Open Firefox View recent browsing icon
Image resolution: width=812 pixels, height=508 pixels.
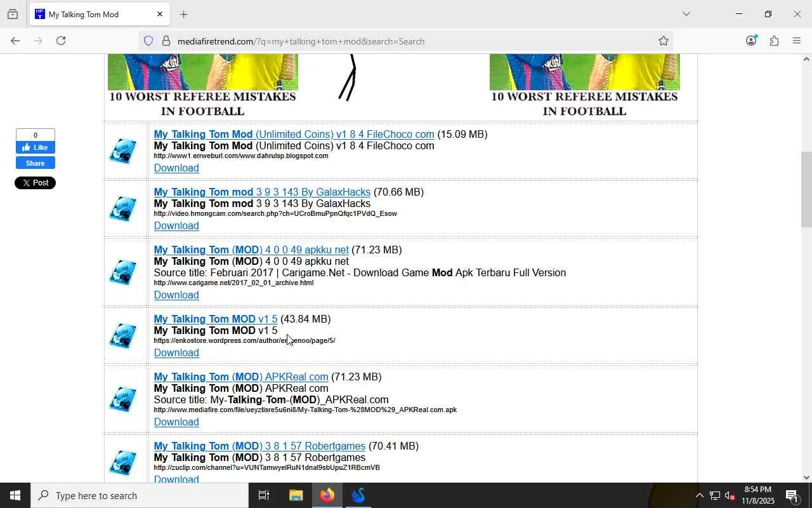pyautogui.click(x=13, y=14)
